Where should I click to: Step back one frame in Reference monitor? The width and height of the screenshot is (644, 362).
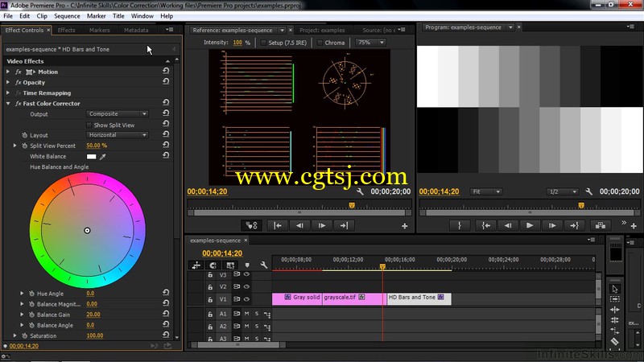[x=299, y=225]
